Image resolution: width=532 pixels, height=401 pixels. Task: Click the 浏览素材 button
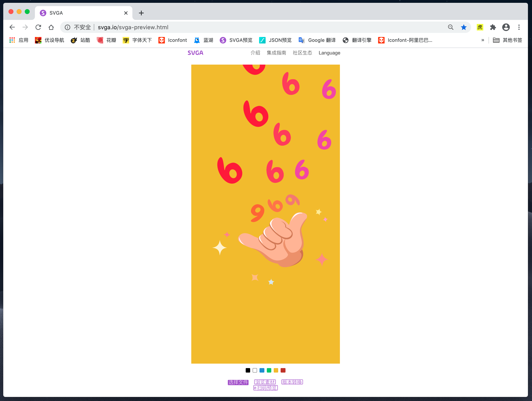tap(265, 382)
